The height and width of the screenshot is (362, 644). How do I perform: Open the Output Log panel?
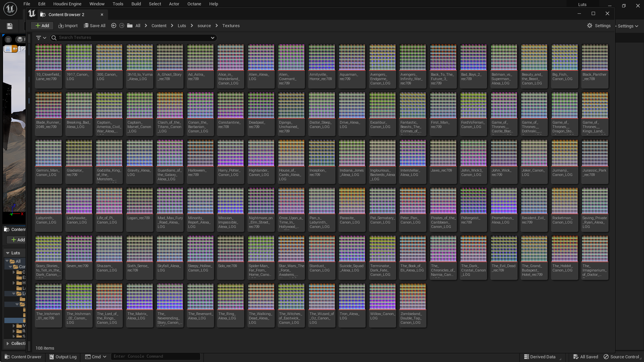coord(63,357)
